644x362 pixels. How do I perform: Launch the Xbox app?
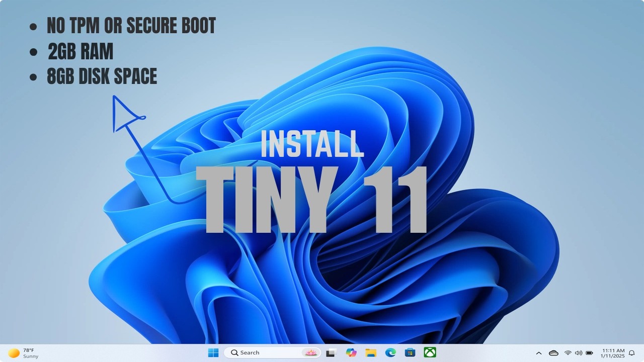point(430,352)
